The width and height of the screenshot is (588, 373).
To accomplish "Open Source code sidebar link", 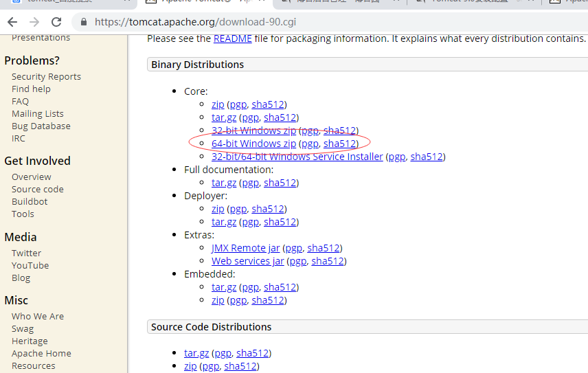I will click(38, 190).
